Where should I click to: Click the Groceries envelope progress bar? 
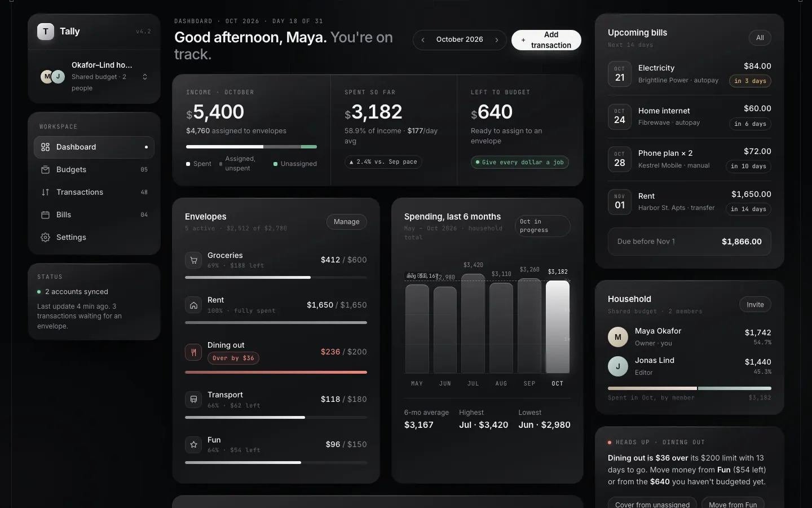click(276, 278)
